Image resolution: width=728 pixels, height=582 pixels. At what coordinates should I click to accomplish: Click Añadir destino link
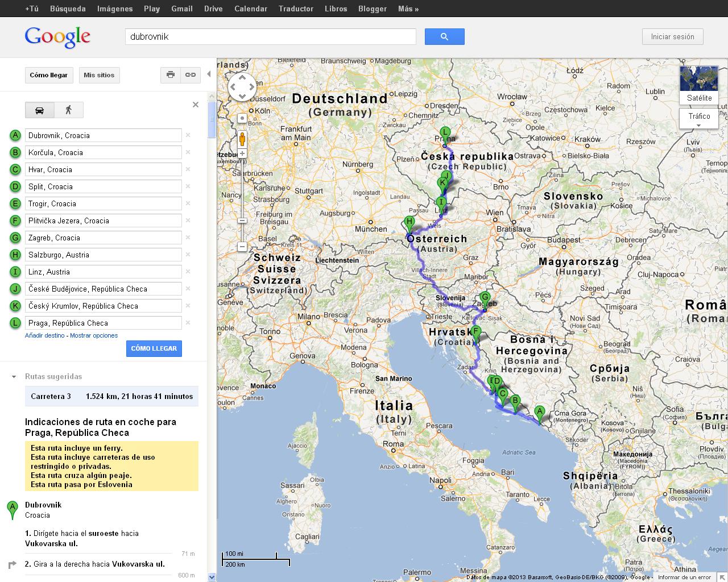coord(45,335)
